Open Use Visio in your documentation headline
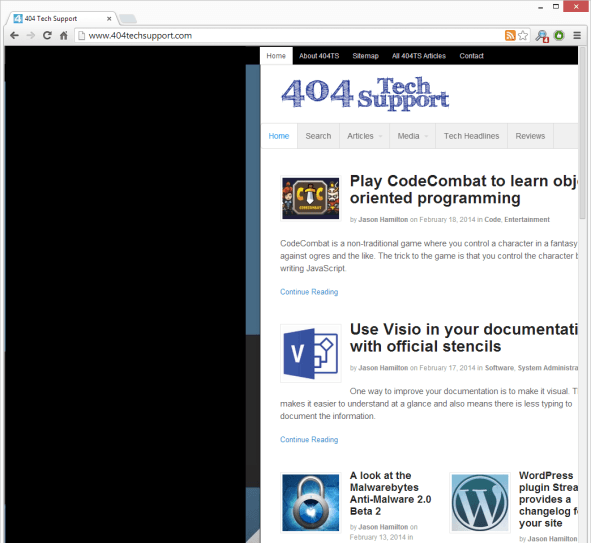 pyautogui.click(x=463, y=338)
